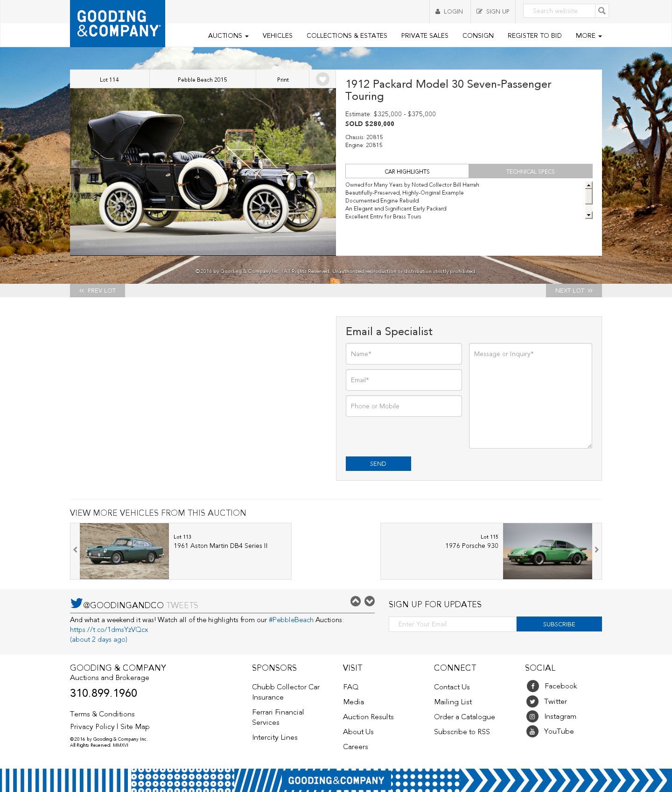Show next tweet with down arrow
The image size is (672, 792).
coord(370,601)
